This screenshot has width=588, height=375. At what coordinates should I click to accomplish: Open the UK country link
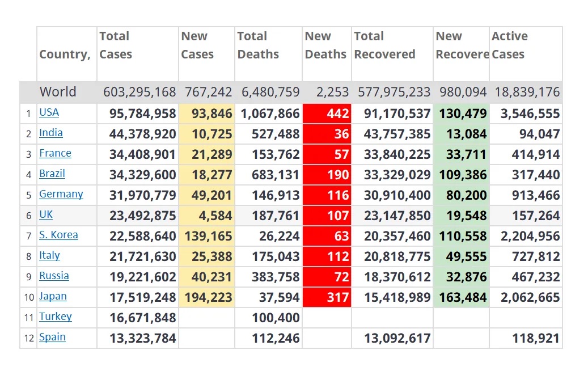(46, 214)
